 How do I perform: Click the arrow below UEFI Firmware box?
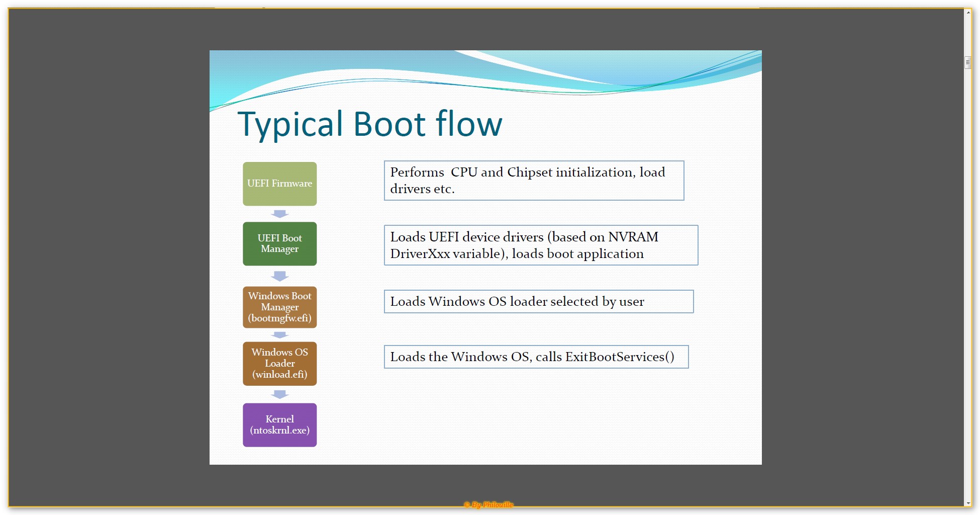click(279, 214)
